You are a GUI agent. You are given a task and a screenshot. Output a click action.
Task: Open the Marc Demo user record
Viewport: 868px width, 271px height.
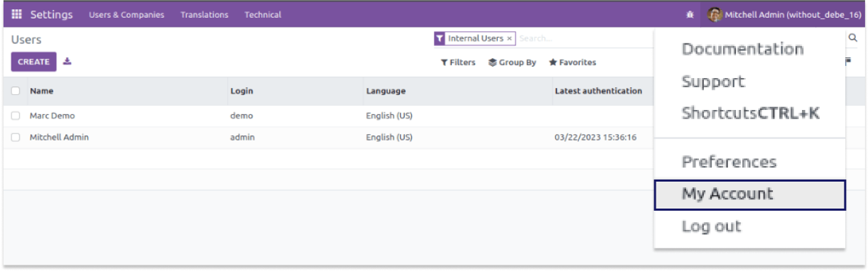(x=52, y=116)
